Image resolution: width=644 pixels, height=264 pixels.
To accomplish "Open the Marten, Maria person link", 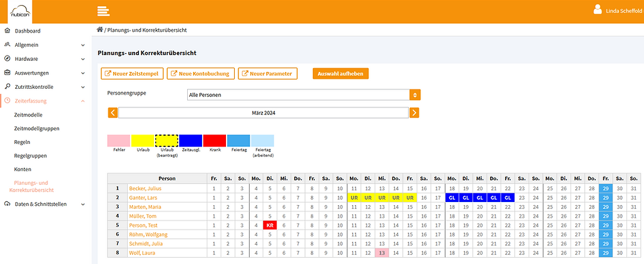I will point(145,207).
